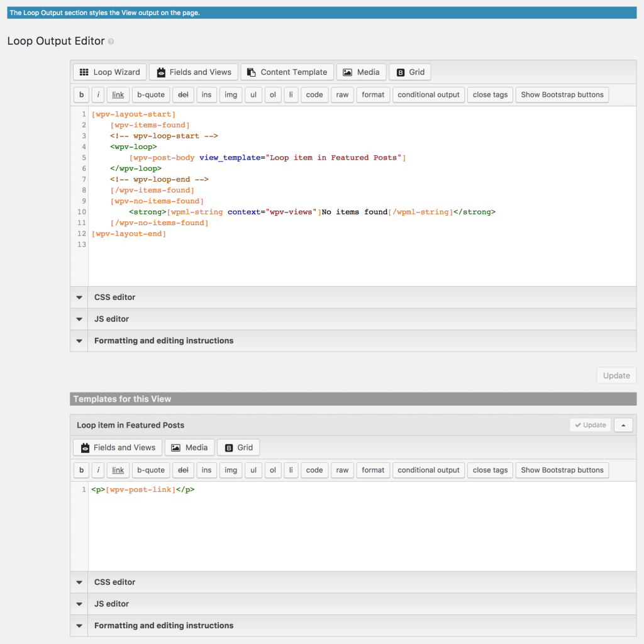Click li in template toolbar
This screenshot has width=644, height=644.
tap(291, 470)
